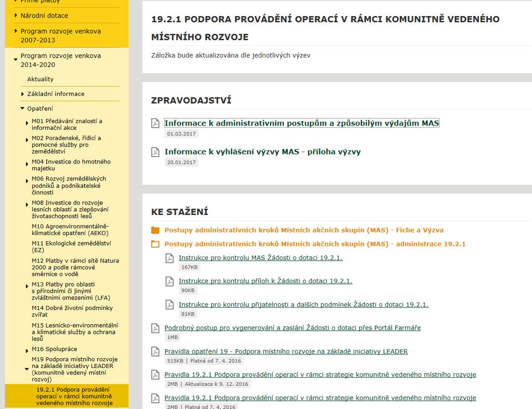
Task: Open M19 Podpora místního rozvoje LEADER
Action: pos(75,370)
